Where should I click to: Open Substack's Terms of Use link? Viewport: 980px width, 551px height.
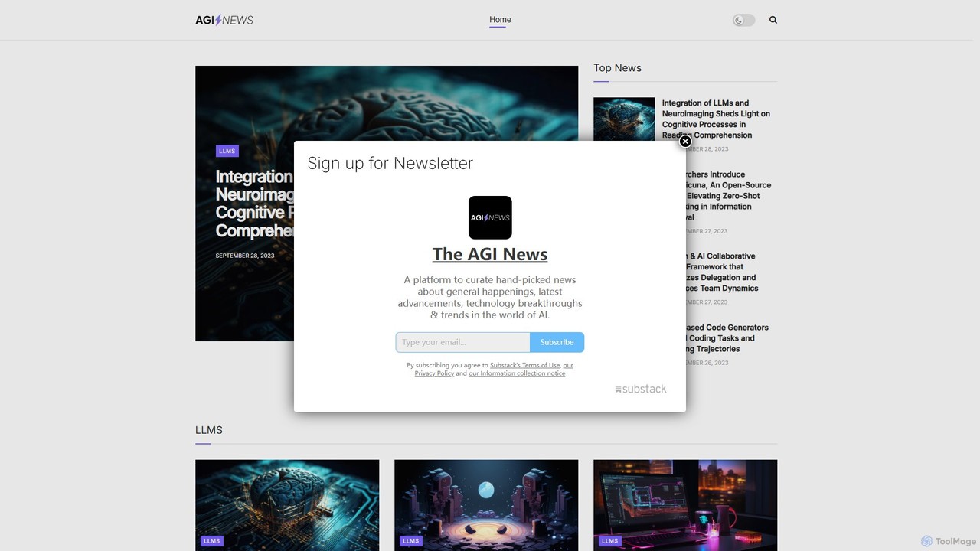point(525,365)
